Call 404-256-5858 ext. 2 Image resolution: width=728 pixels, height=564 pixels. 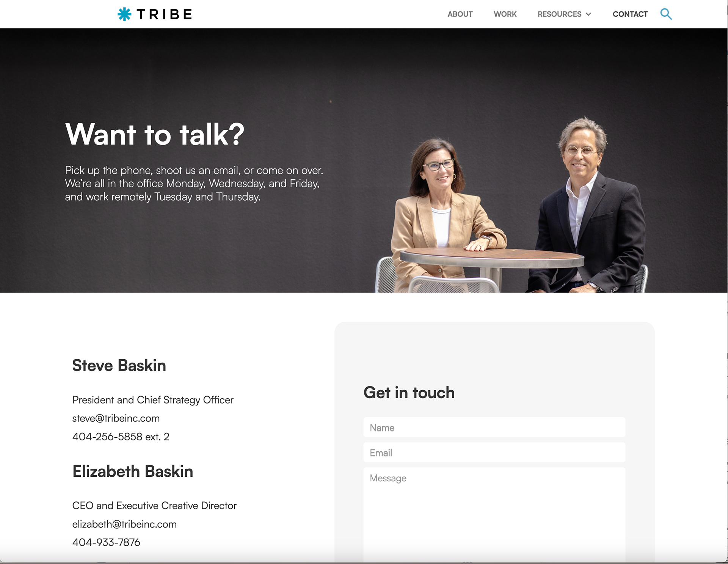[x=121, y=437]
